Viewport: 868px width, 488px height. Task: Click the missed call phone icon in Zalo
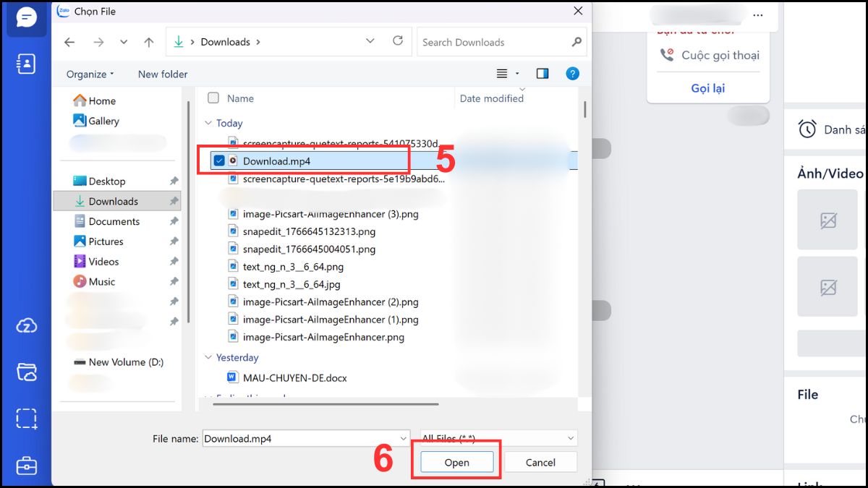tap(667, 55)
